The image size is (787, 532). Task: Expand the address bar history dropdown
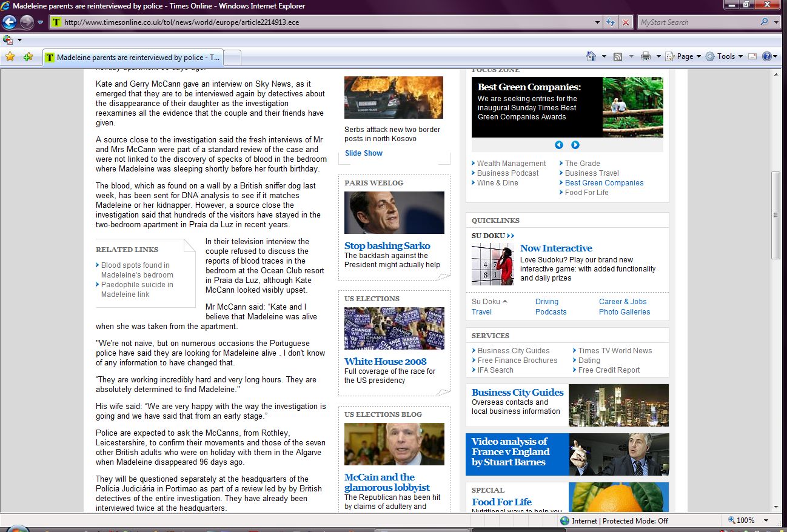[598, 22]
